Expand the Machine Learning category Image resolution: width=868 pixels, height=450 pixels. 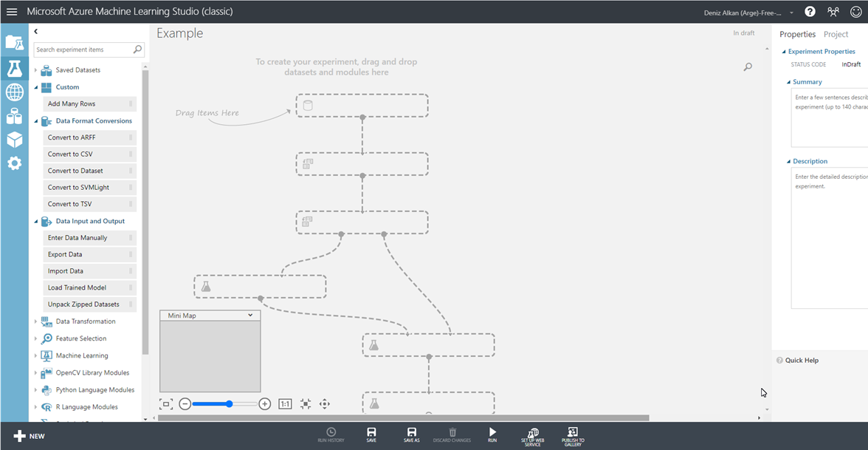[36, 356]
